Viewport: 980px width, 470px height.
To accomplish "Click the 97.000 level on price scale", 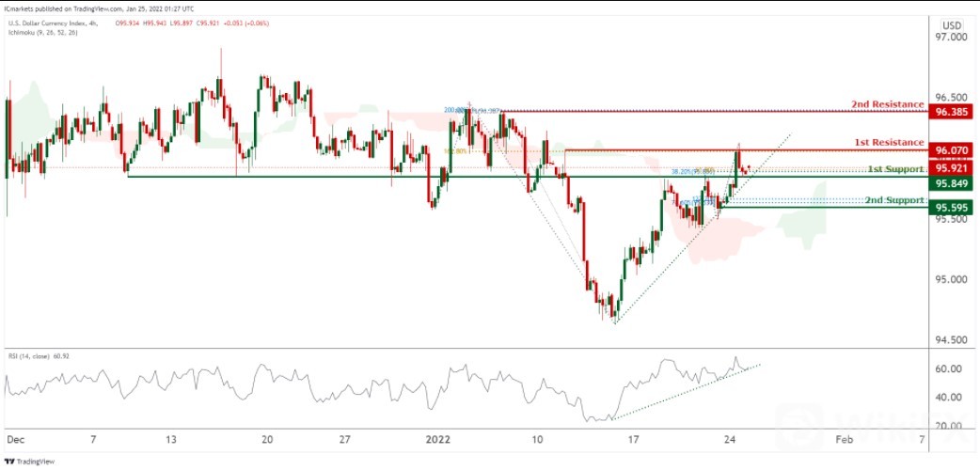I will [x=948, y=38].
